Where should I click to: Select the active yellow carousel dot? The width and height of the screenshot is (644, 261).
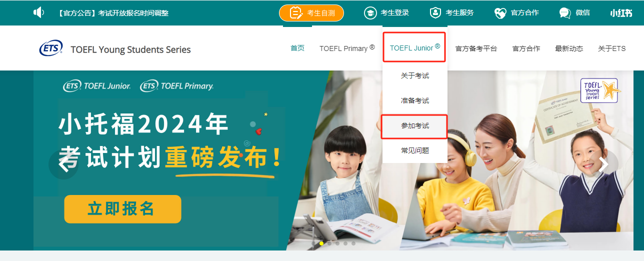click(321, 243)
